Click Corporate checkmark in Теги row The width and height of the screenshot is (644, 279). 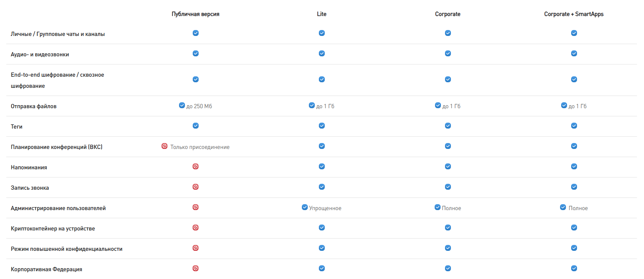coord(448,126)
